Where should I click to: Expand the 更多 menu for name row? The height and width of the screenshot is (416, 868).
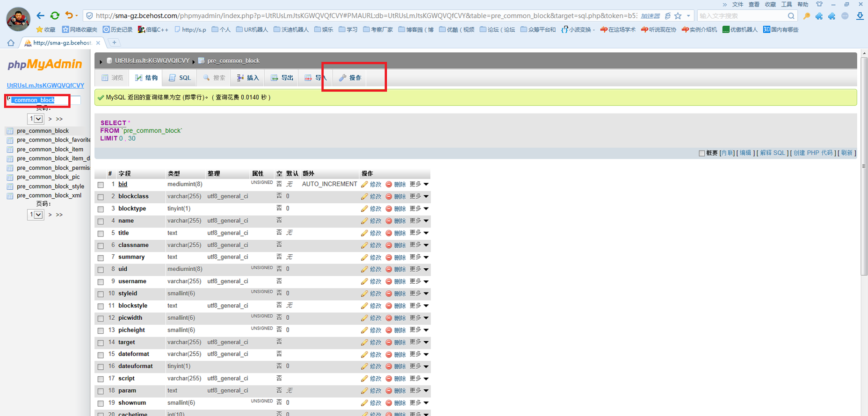pyautogui.click(x=420, y=221)
